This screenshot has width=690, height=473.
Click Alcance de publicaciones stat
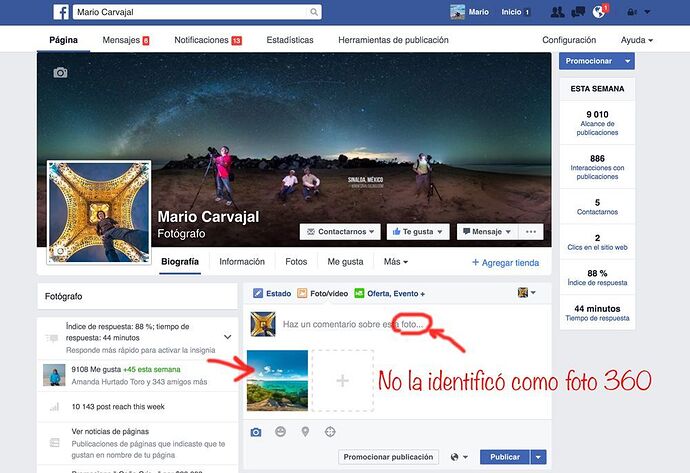(x=597, y=123)
